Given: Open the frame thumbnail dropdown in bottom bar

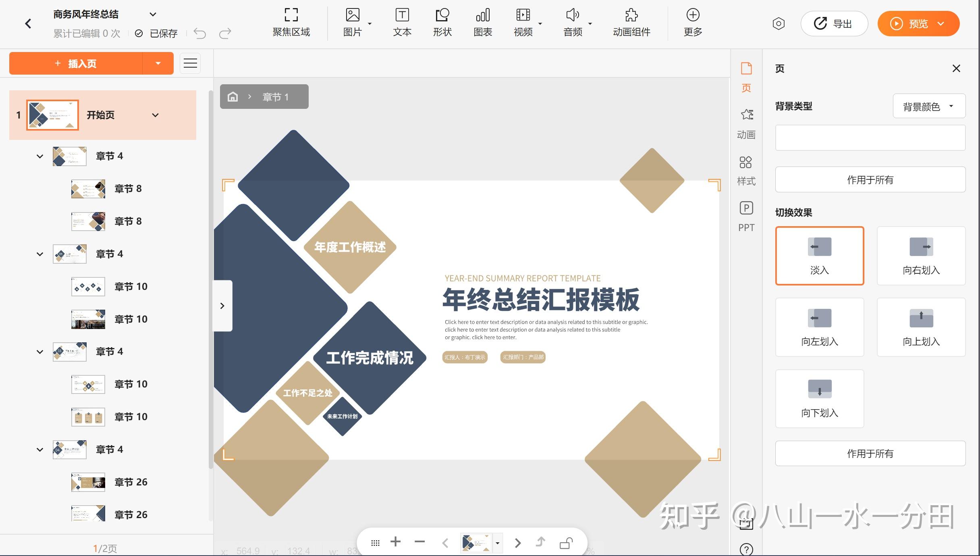Looking at the screenshot, I should tap(497, 543).
